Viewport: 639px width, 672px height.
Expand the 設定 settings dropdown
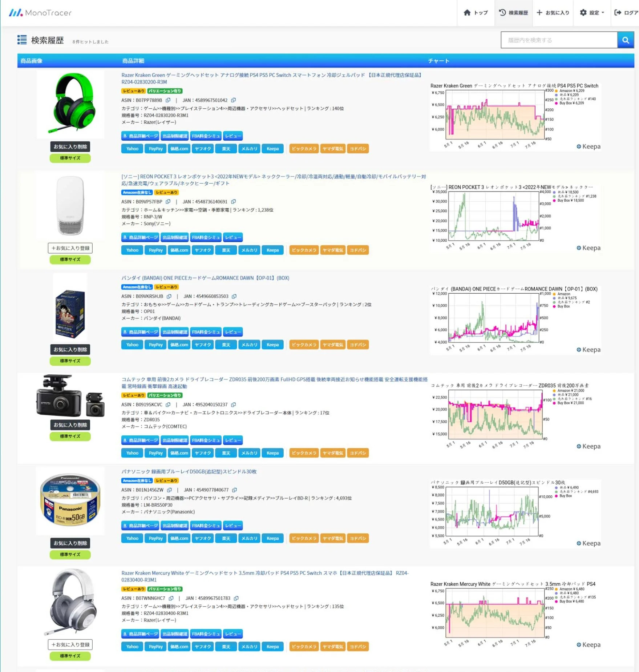click(x=592, y=13)
